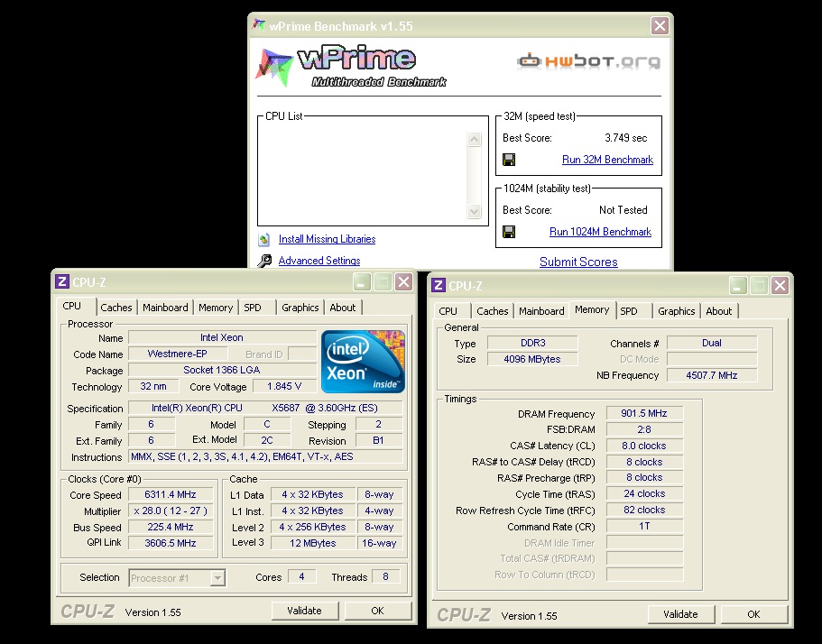
Task: Click the purple Z icon in the Memory CPU-Z window title bar
Action: (x=439, y=286)
